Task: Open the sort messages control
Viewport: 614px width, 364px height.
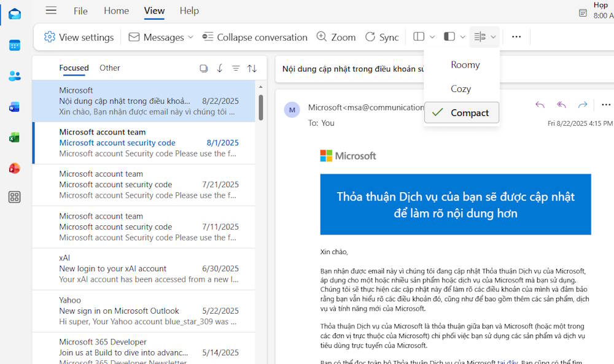Action: pos(252,68)
